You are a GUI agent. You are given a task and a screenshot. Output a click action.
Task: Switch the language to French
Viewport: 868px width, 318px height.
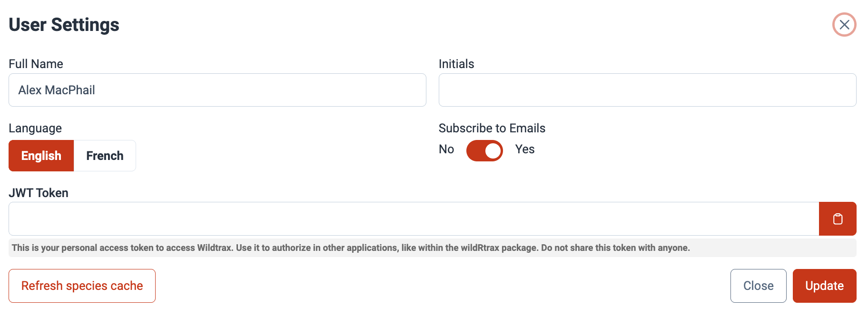point(105,156)
